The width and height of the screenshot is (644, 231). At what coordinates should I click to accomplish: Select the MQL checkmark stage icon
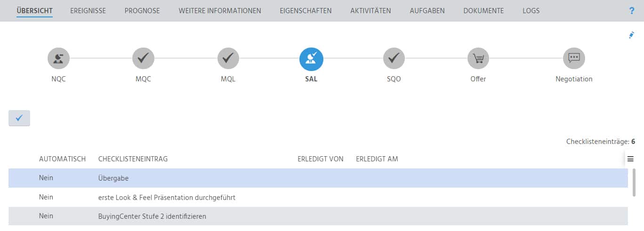click(x=228, y=58)
